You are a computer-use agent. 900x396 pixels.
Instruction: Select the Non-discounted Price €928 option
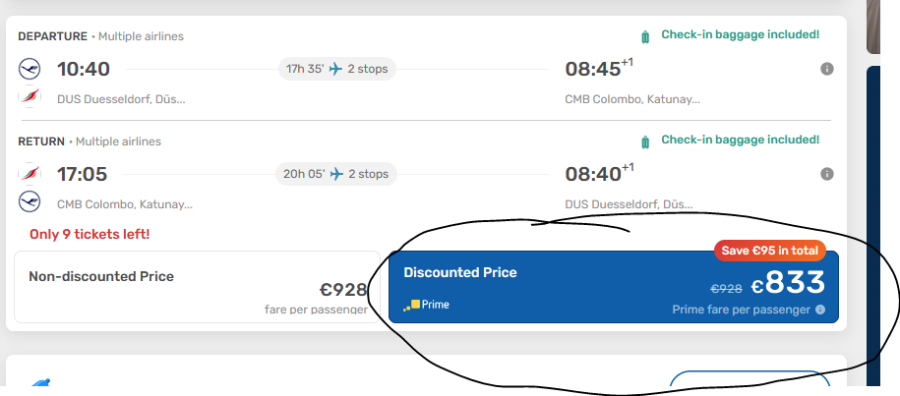(x=197, y=286)
